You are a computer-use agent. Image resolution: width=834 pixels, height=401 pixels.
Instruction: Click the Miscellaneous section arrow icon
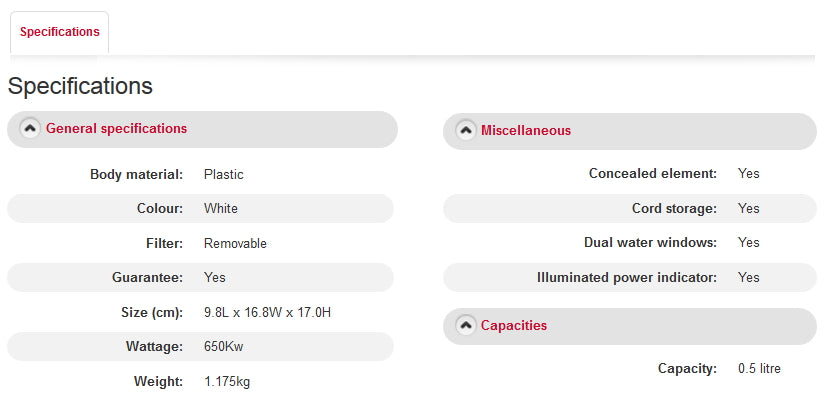[x=465, y=131]
